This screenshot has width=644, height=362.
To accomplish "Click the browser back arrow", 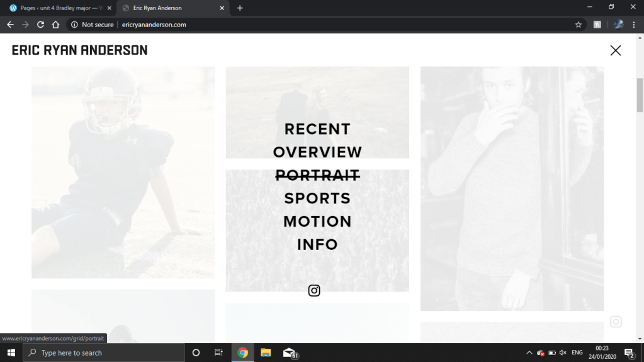I will click(x=10, y=25).
